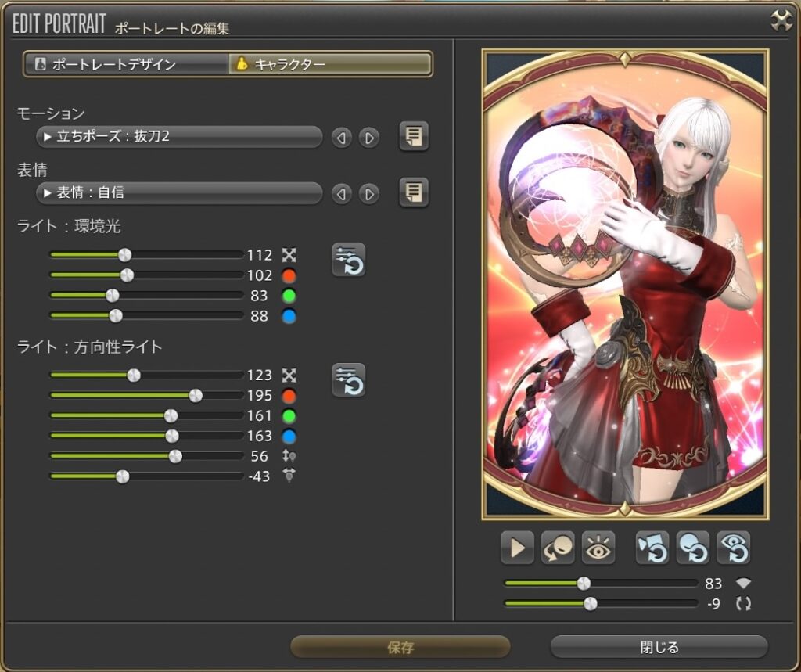
Task: Click the directional light red slider at 195
Action: pyautogui.click(x=196, y=396)
